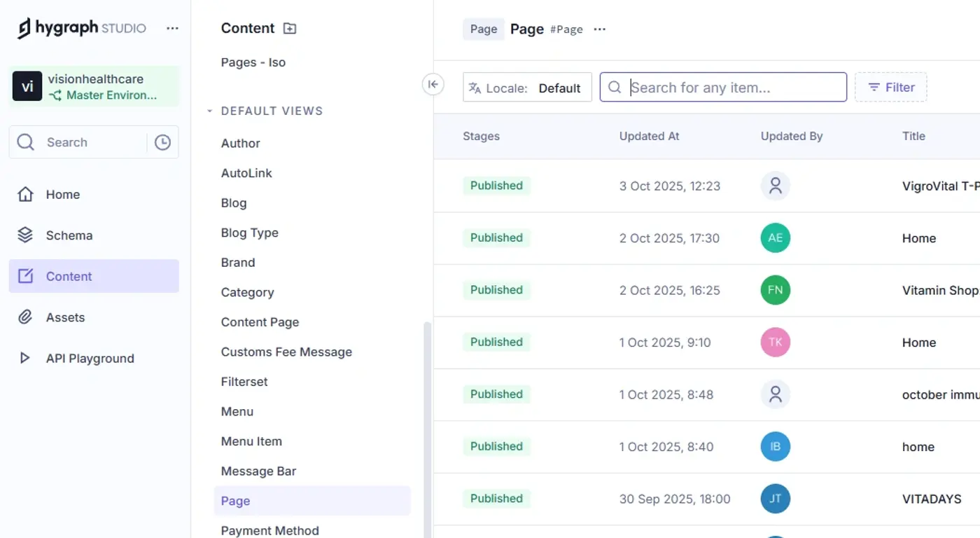Viewport: 980px width, 538px height.
Task: Open the three-dot menu beside #Page
Action: click(x=599, y=29)
